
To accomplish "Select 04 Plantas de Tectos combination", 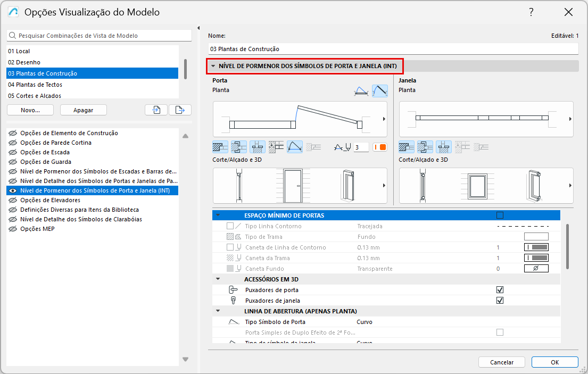I will coord(92,85).
